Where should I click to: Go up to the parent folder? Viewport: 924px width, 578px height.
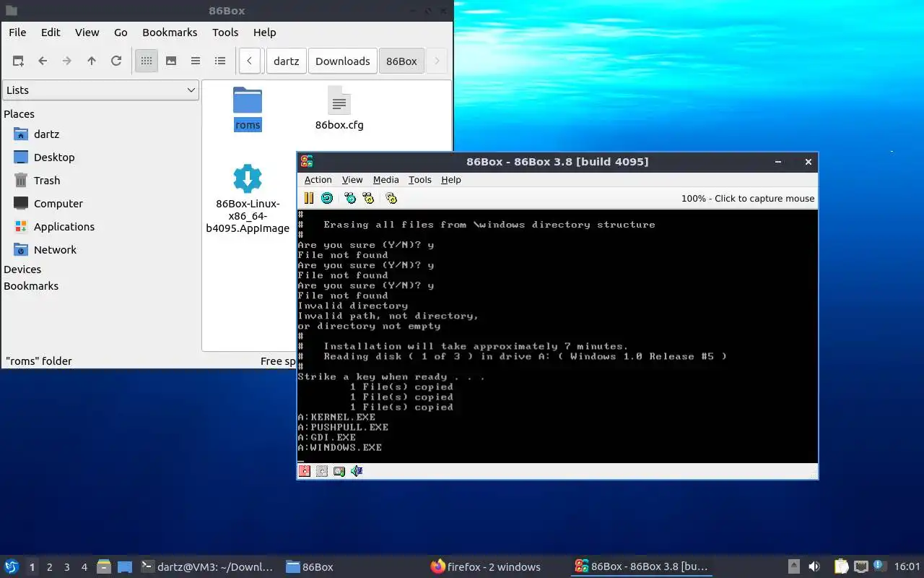pos(92,61)
